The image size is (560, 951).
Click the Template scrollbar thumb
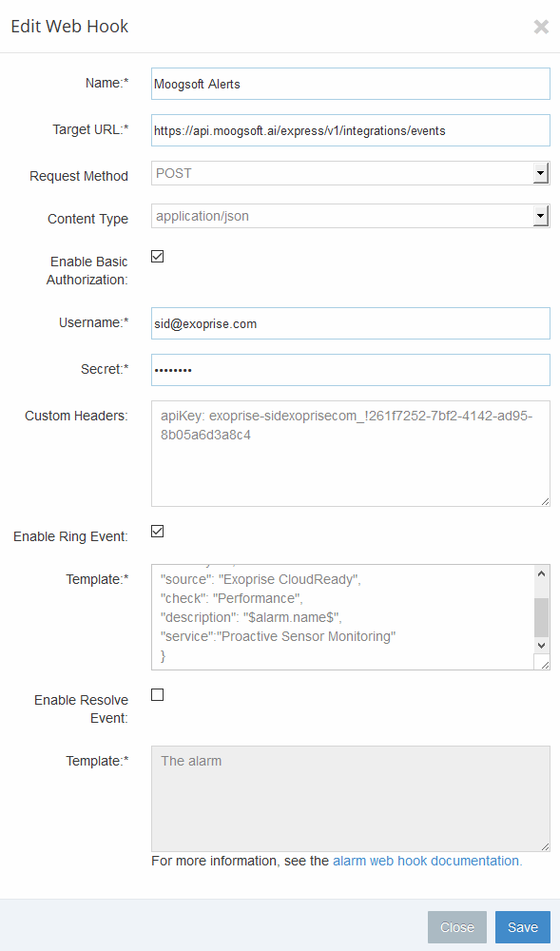(542, 617)
